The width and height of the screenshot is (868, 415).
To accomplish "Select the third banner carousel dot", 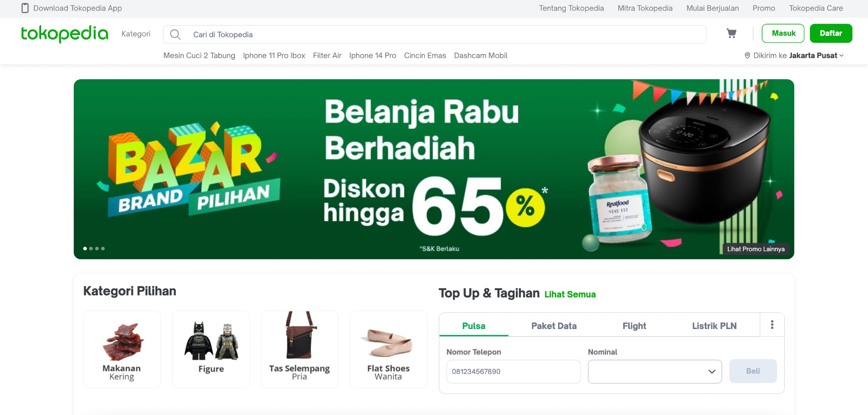I will pos(97,249).
